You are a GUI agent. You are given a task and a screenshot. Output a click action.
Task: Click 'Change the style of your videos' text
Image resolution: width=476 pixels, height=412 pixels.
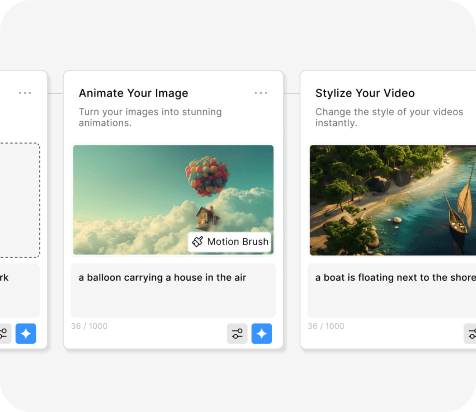click(389, 112)
